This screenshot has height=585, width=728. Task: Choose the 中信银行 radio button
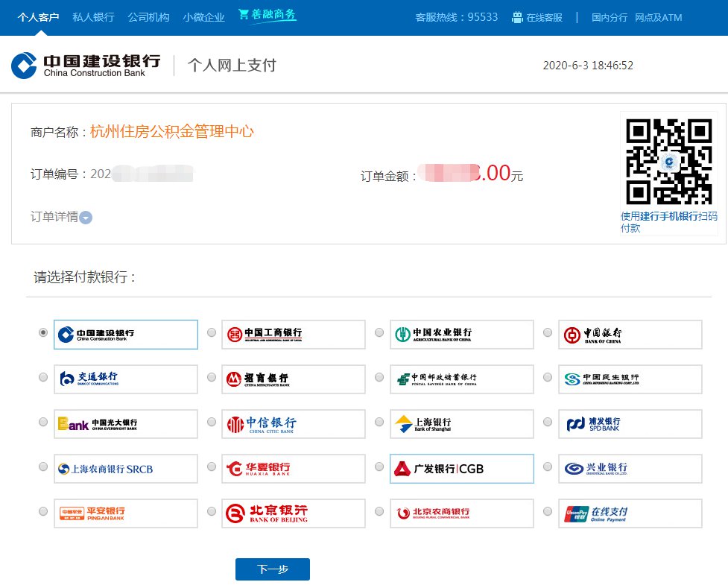click(x=212, y=422)
